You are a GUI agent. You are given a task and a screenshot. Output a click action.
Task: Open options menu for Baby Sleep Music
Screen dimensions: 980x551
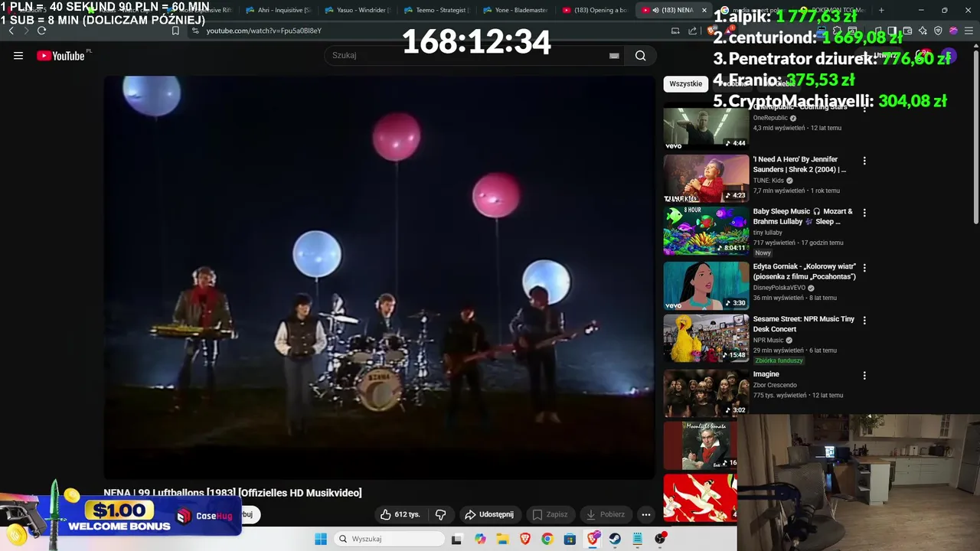coord(864,213)
